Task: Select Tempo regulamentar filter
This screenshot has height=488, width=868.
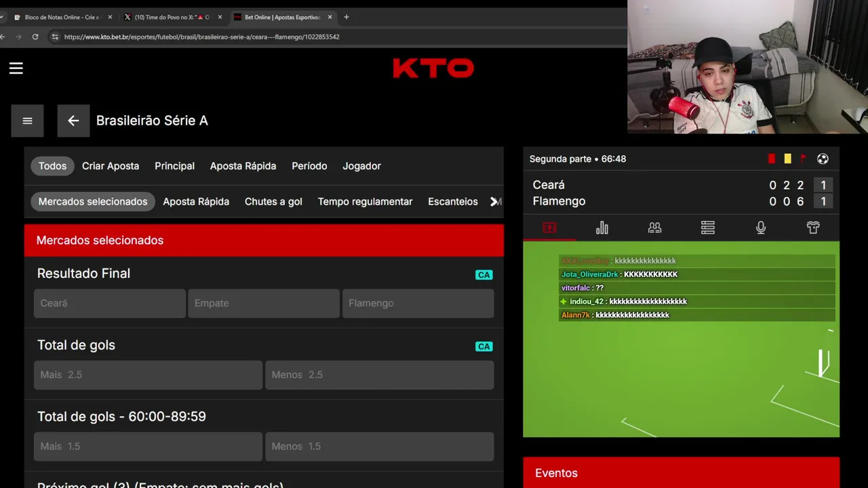Action: coord(365,201)
